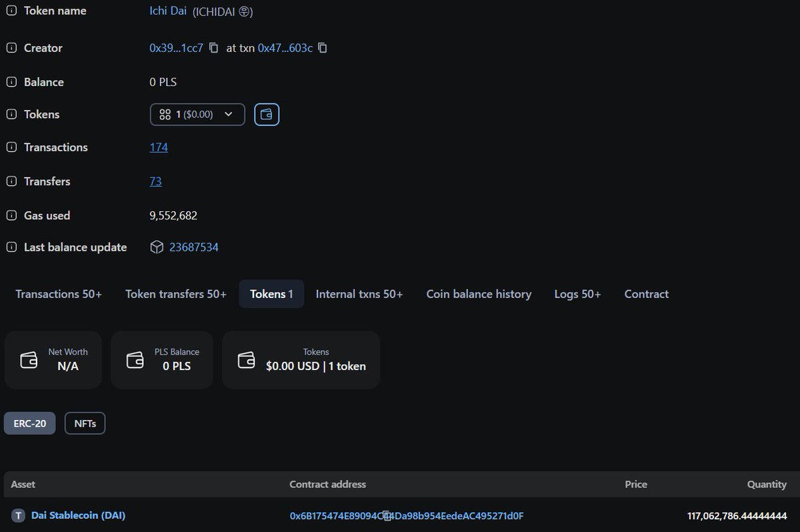Open transactions count 174 link
Screen dimensions: 800x532
coord(159,147)
